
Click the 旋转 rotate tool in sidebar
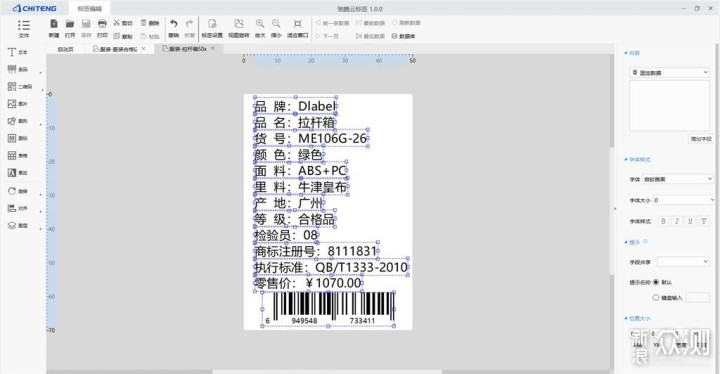pyautogui.click(x=18, y=191)
